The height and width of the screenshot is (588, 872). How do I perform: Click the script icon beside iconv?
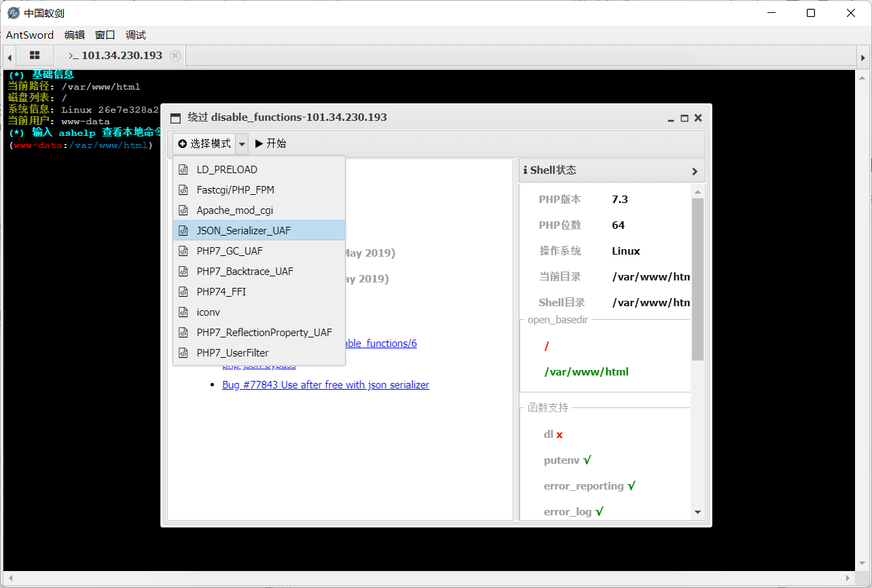tap(183, 312)
